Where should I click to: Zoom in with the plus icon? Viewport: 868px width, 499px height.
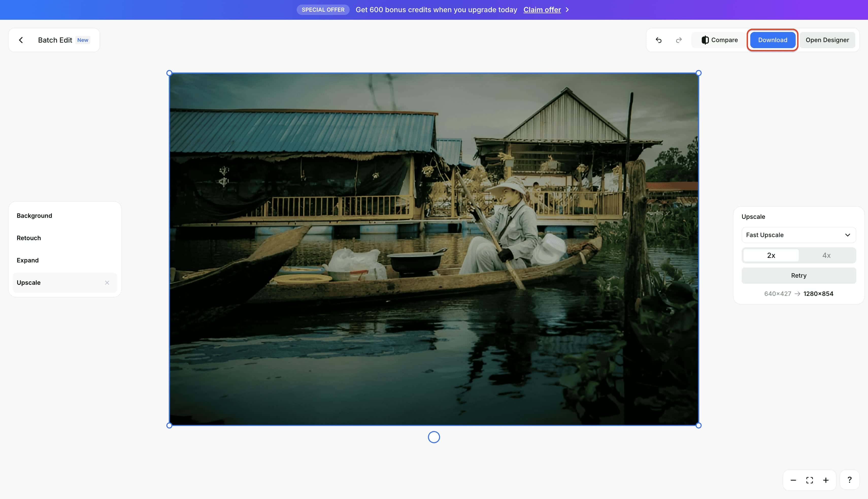click(x=826, y=480)
